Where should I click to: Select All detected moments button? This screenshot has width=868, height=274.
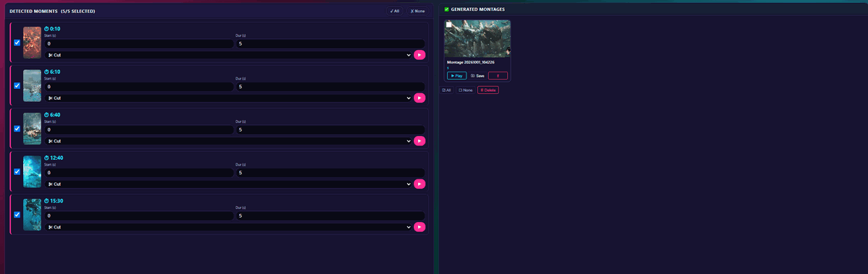(394, 11)
